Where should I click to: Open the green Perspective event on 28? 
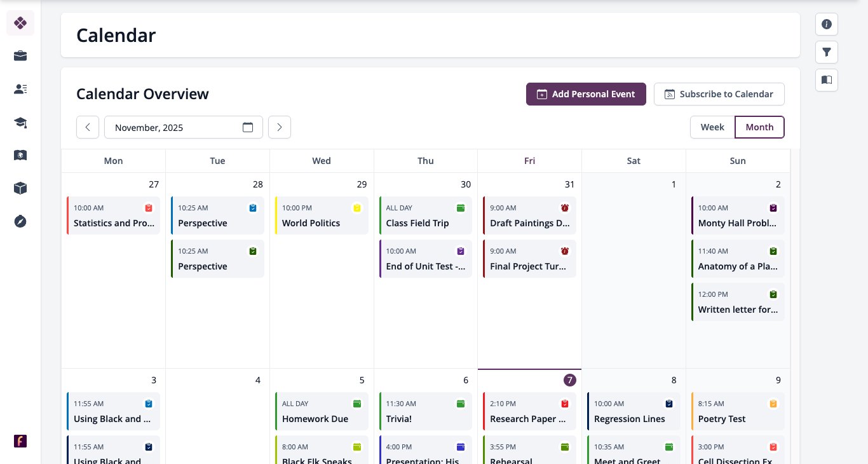[218, 259]
